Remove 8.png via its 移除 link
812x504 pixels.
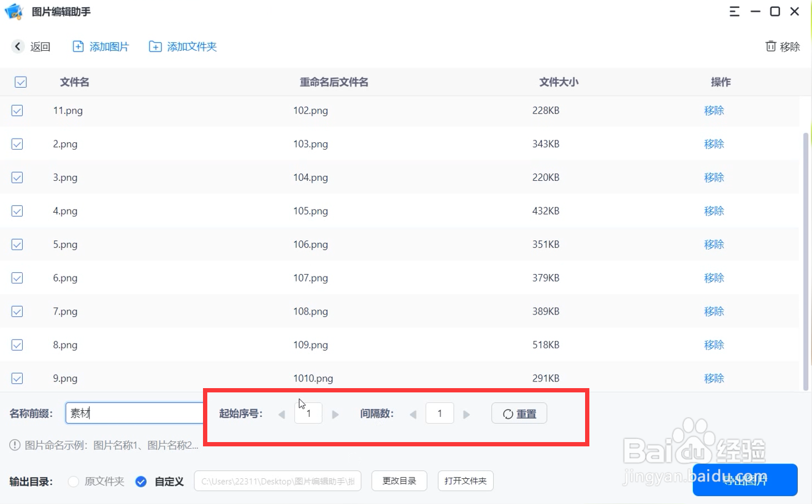coord(714,345)
